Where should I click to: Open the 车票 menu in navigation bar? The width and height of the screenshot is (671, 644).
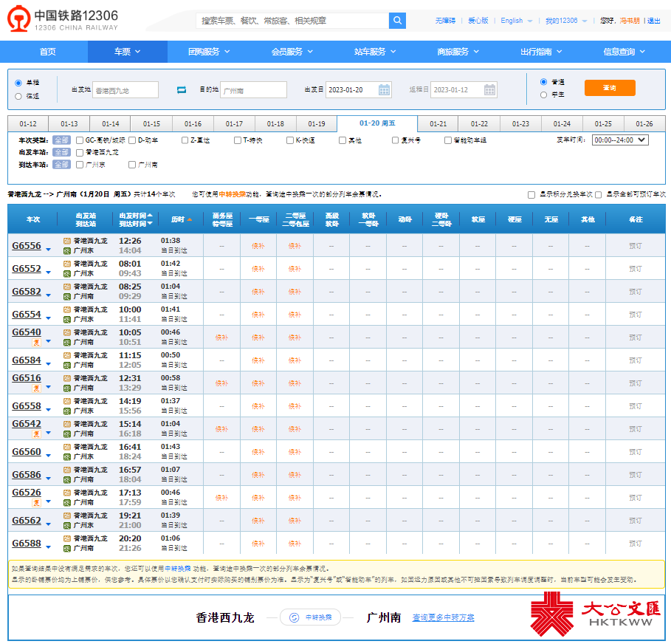[127, 52]
